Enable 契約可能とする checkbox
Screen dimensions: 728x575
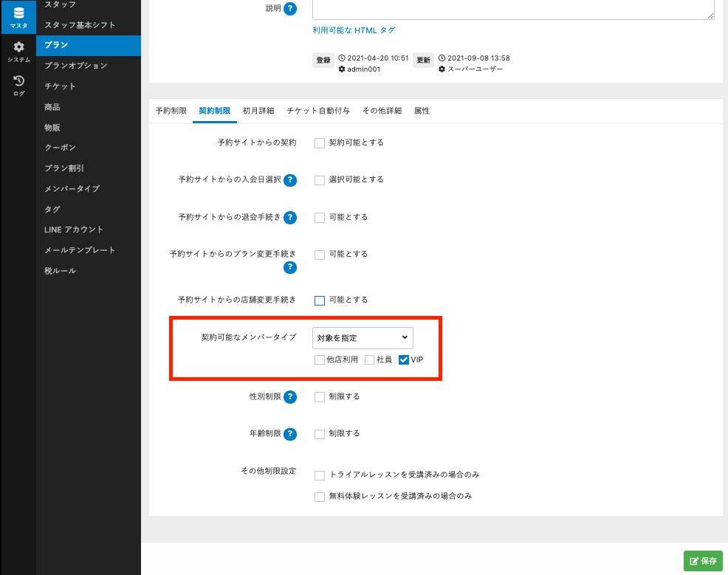tap(320, 142)
